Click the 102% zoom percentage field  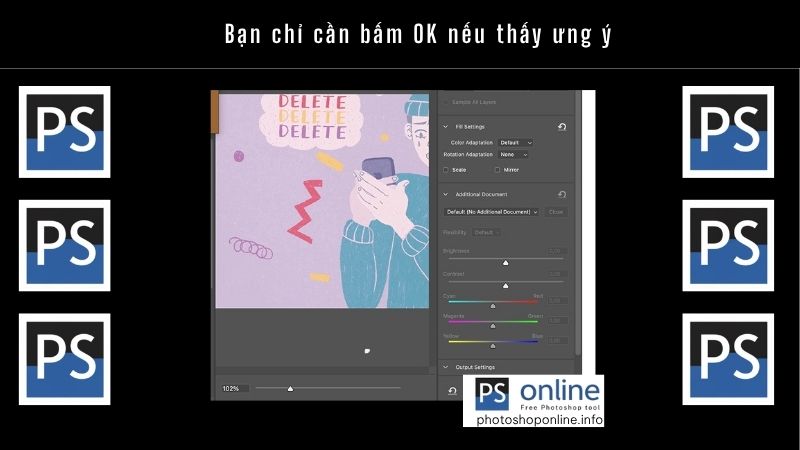(x=235, y=389)
